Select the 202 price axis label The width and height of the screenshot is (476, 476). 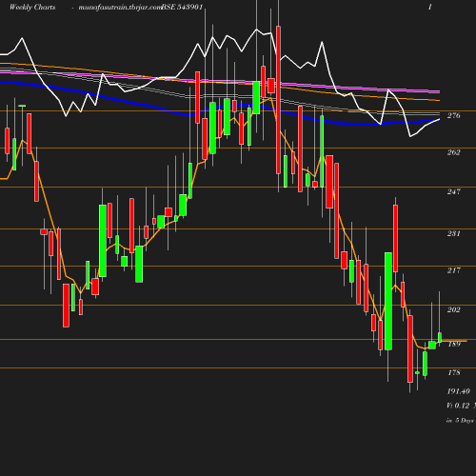tap(453, 309)
